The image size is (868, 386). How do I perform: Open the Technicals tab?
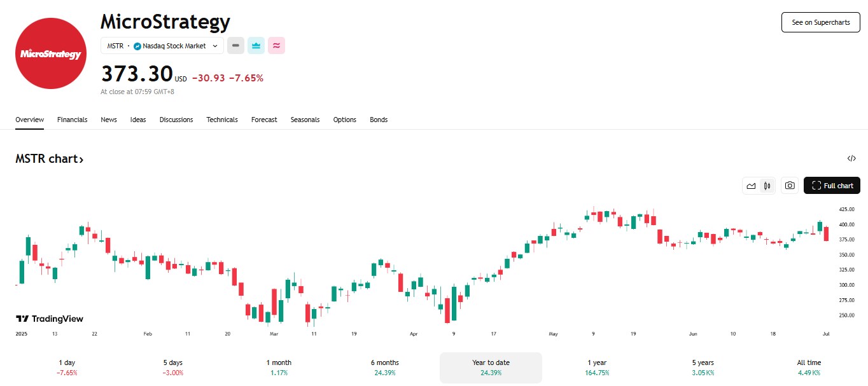(x=221, y=120)
